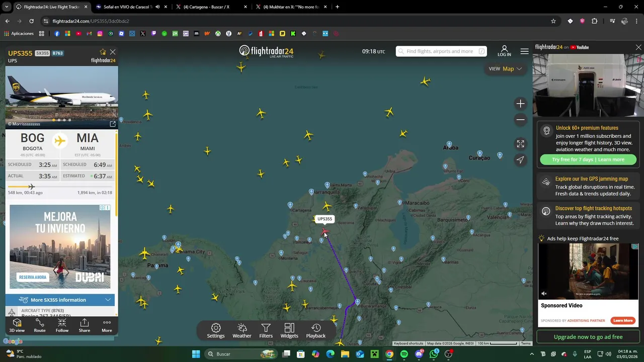Open the More options in flight panel

(107, 326)
